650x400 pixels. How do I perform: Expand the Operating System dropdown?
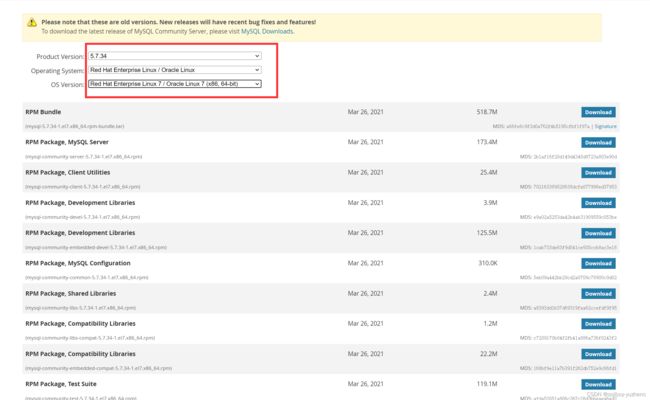(175, 70)
